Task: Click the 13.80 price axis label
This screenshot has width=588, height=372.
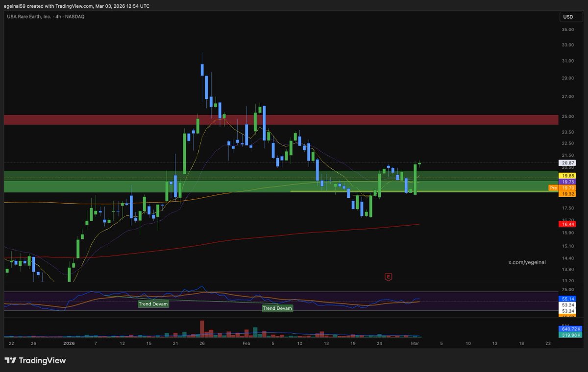Action: 568,270
